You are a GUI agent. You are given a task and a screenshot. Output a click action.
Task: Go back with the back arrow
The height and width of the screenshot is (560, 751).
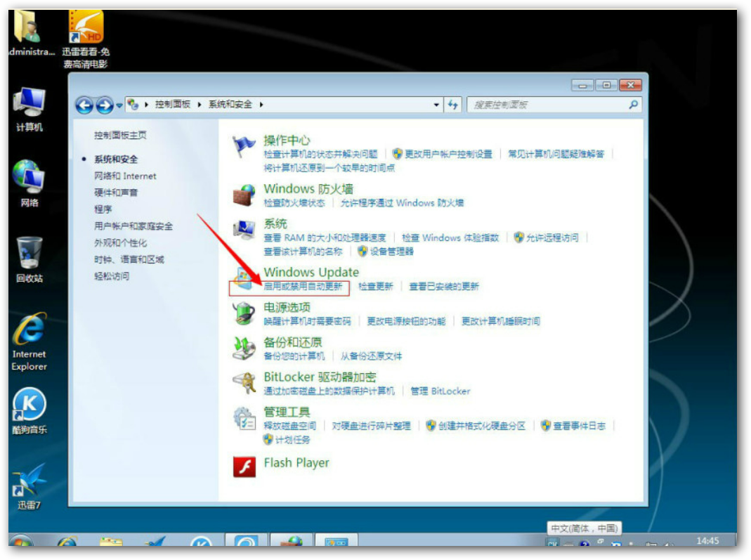tap(84, 105)
